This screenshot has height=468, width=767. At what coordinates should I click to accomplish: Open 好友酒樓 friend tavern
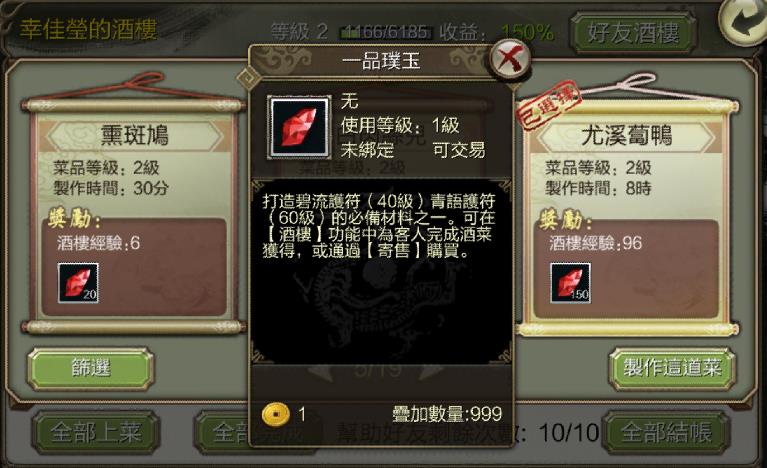pos(633,33)
